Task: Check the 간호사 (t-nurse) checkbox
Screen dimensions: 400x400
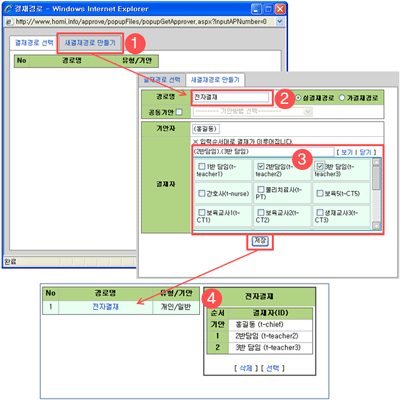Action: pyautogui.click(x=202, y=193)
